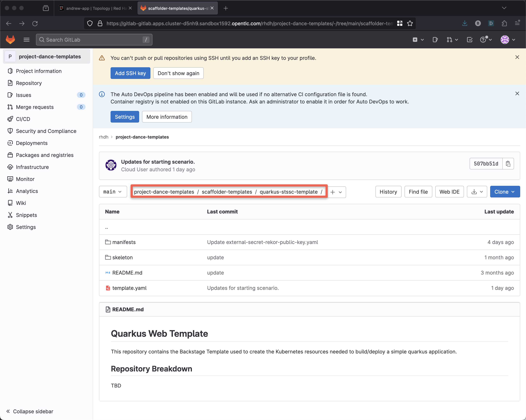
Task: Open the Issues shortcut icon in header
Action: pyautogui.click(x=435, y=39)
